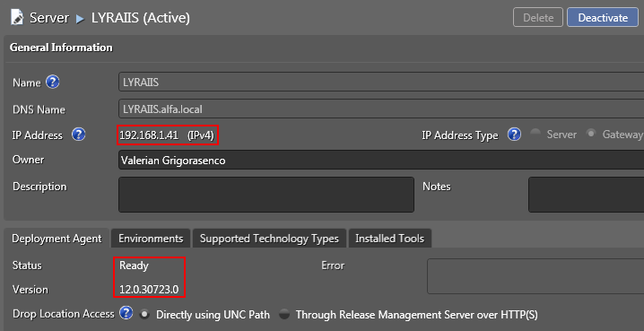The width and height of the screenshot is (644, 331).
Task: Open help icon beside Drop Location Access
Action: coord(126,313)
